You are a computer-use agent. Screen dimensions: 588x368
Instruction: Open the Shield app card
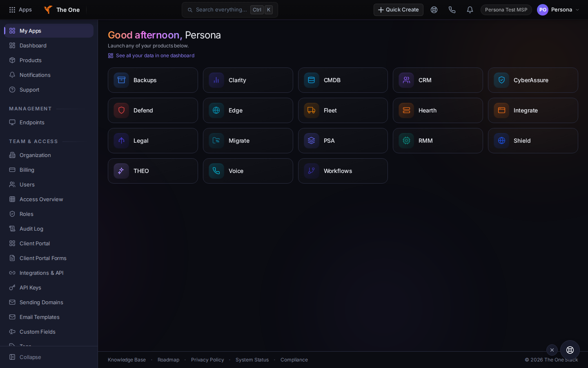coord(533,141)
